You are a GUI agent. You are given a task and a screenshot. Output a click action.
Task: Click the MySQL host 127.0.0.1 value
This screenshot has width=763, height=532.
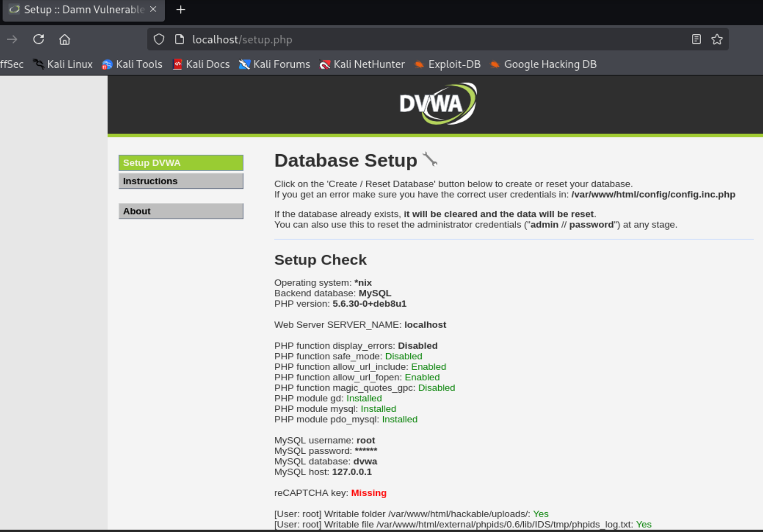(x=352, y=472)
